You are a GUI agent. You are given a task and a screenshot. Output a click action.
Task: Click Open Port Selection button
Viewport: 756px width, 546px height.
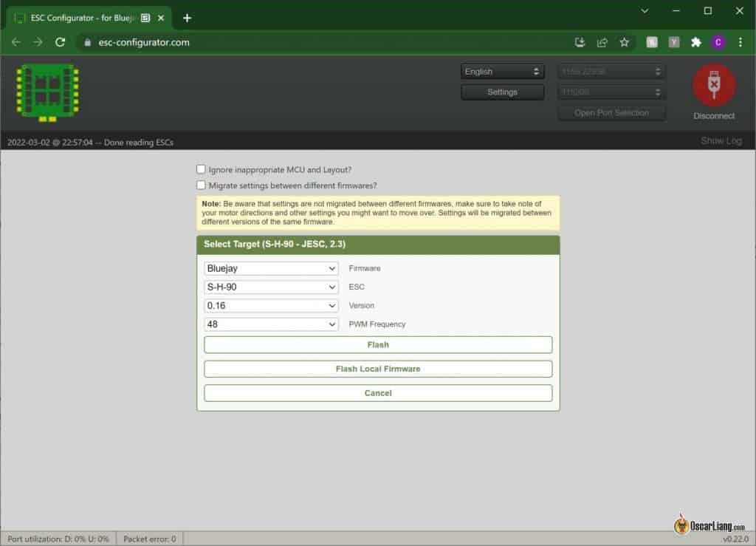pos(612,113)
